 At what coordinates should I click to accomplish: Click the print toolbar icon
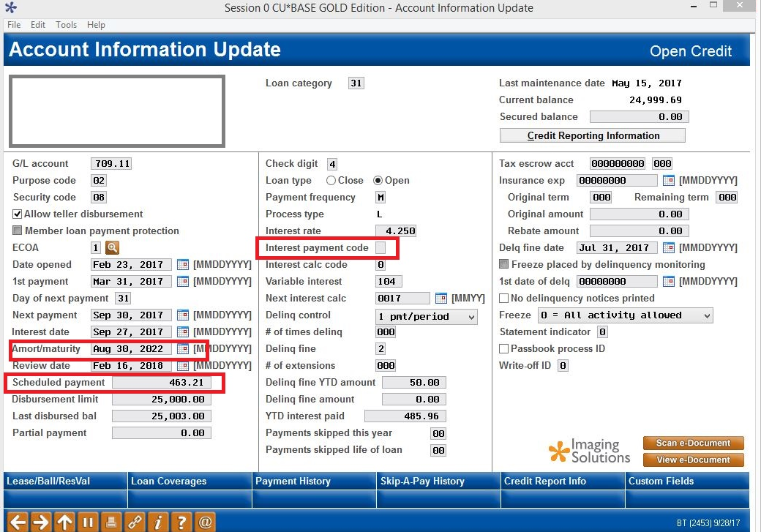(x=110, y=522)
